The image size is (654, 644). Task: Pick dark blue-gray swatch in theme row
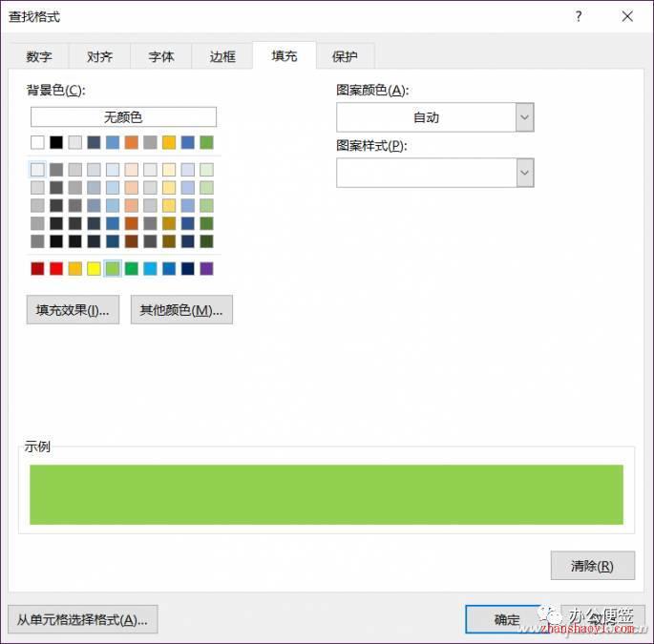[94, 142]
